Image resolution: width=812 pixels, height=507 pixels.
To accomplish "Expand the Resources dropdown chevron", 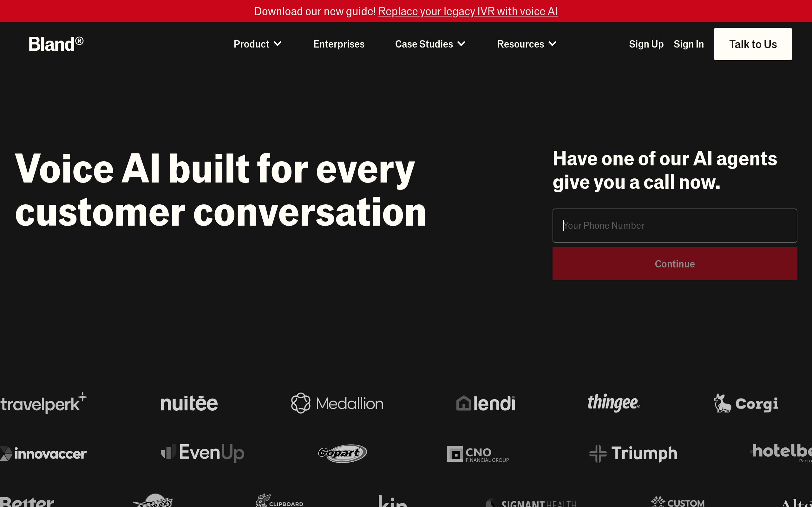I will point(552,44).
